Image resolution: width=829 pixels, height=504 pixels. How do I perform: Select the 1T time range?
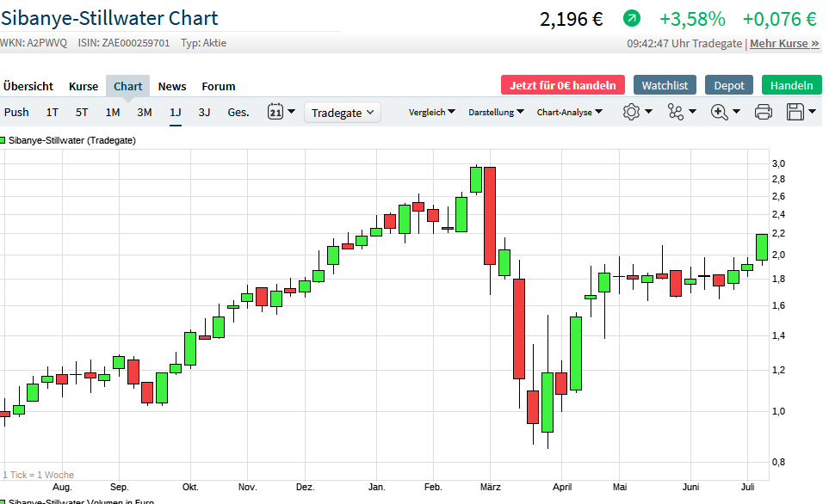click(53, 112)
